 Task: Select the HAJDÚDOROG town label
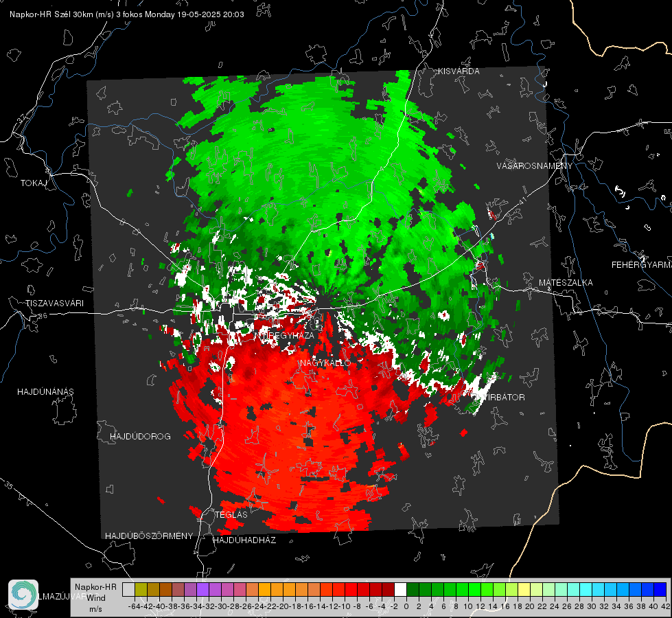click(140, 437)
